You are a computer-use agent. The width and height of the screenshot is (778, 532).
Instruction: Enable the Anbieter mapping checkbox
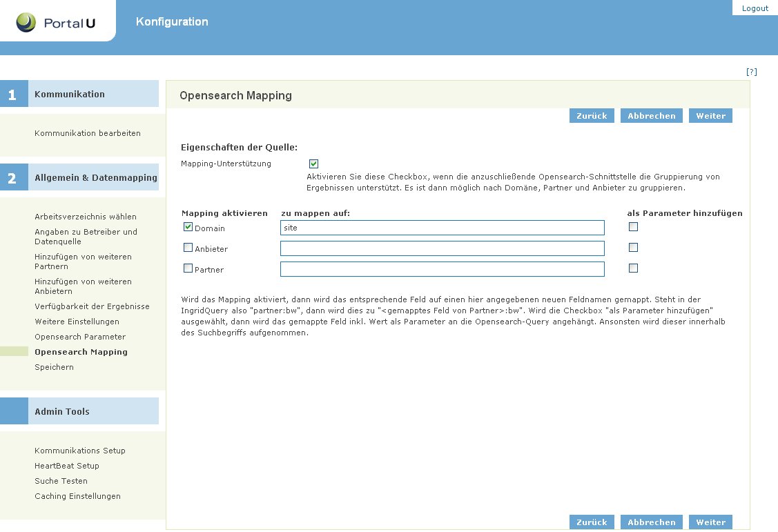(187, 247)
